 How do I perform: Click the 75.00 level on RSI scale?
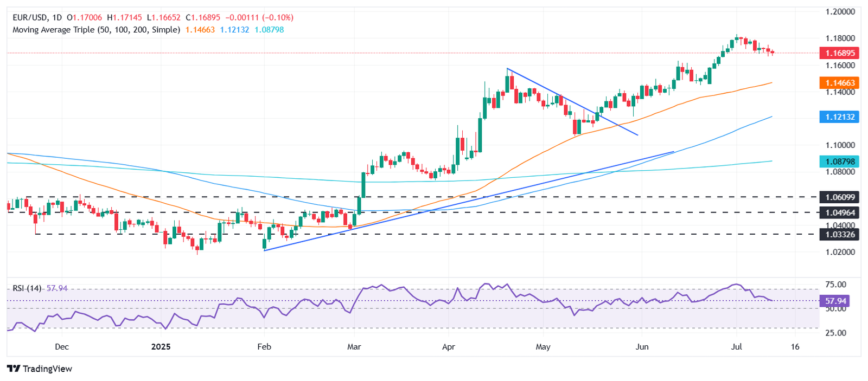click(835, 285)
